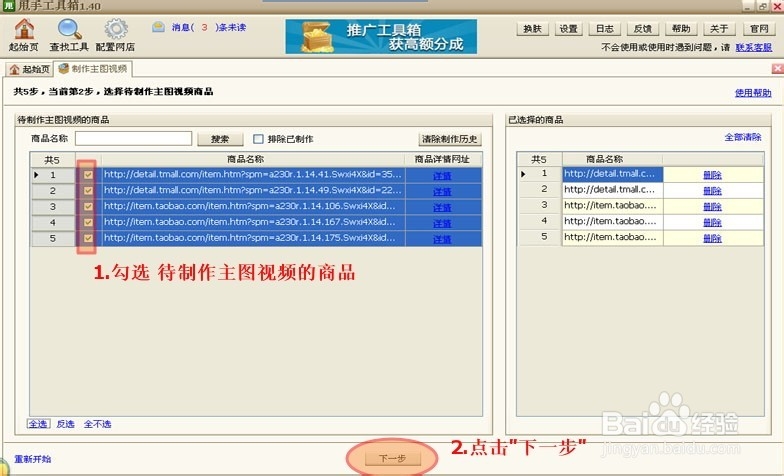Viewport: 784px width, 476px height.
Task: Open the 查找工具 magnifier icon
Action: [x=69, y=30]
